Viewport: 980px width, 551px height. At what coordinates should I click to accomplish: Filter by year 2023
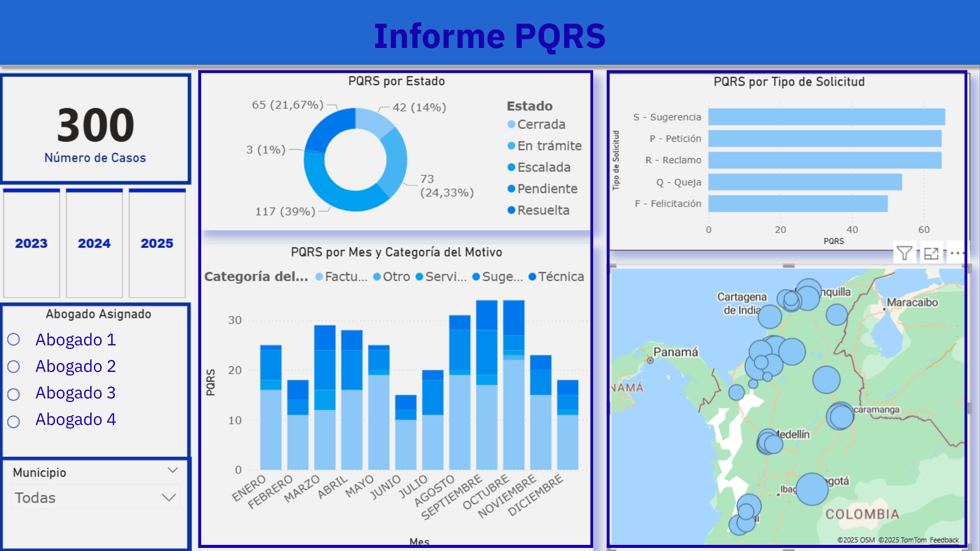coord(31,243)
